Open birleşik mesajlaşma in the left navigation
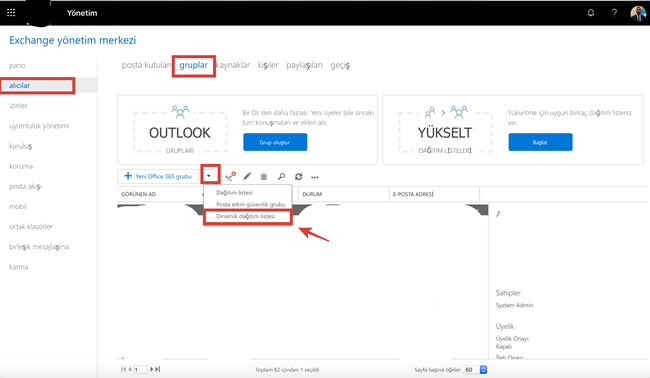This screenshot has height=378, width=650. coord(39,247)
